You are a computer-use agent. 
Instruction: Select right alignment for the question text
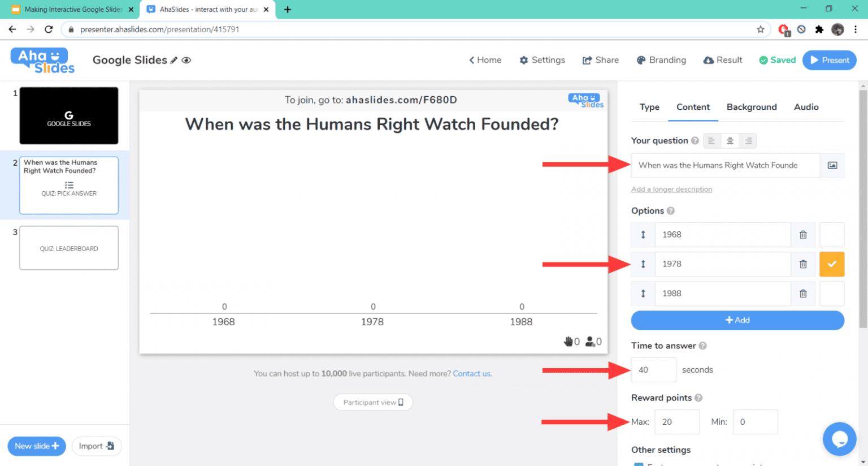pyautogui.click(x=748, y=140)
